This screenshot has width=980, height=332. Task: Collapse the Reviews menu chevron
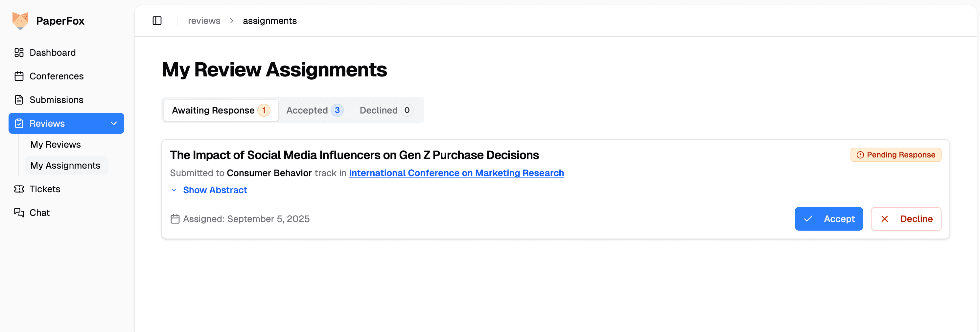tap(113, 123)
